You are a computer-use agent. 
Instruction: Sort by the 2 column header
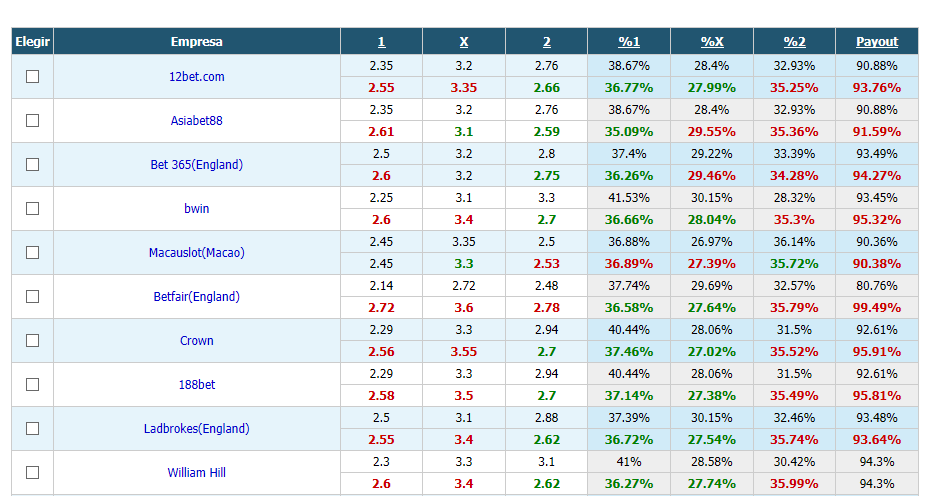click(x=546, y=41)
